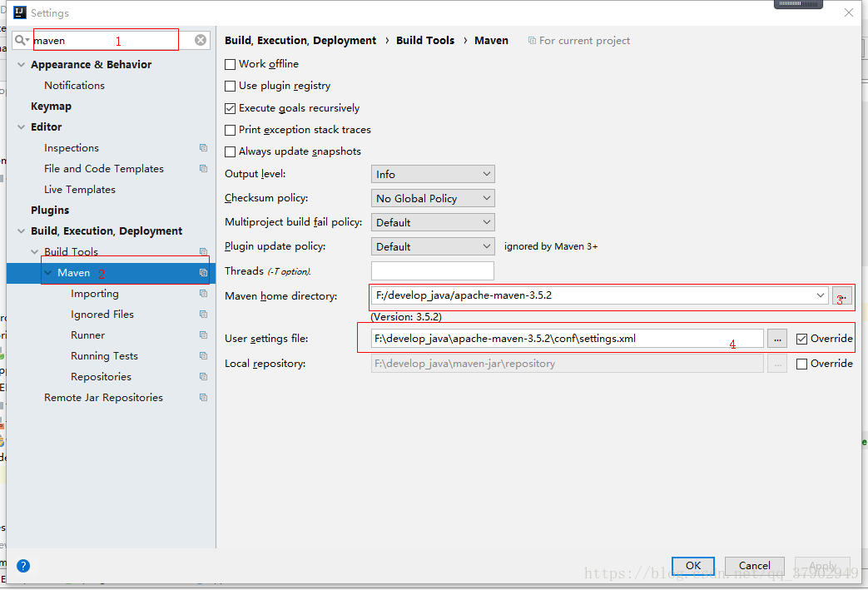Click project-level icon beside Repositories
868x590 pixels.
tap(203, 376)
